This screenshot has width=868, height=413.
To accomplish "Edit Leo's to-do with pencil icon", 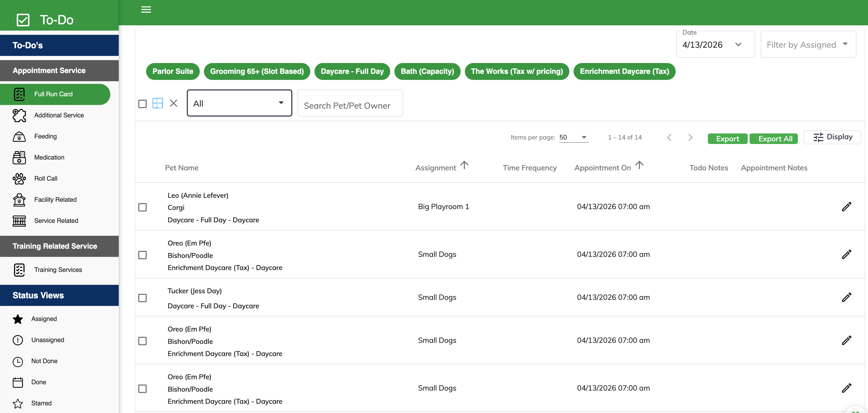I will [846, 206].
